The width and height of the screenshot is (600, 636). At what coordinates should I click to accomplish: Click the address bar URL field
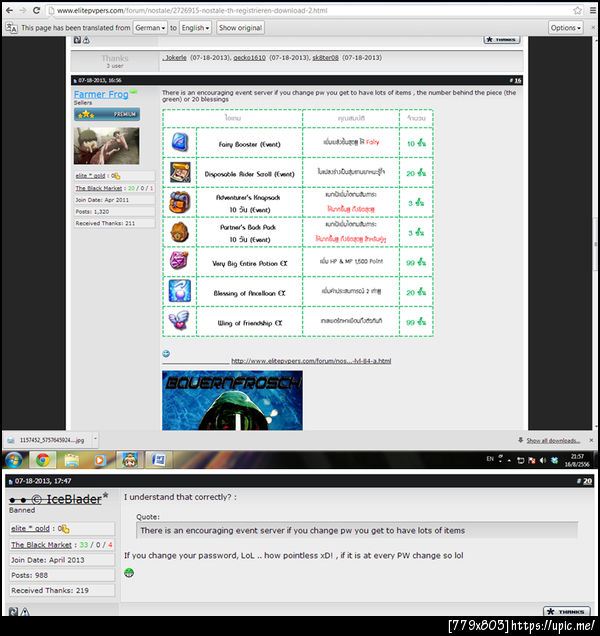(312, 11)
